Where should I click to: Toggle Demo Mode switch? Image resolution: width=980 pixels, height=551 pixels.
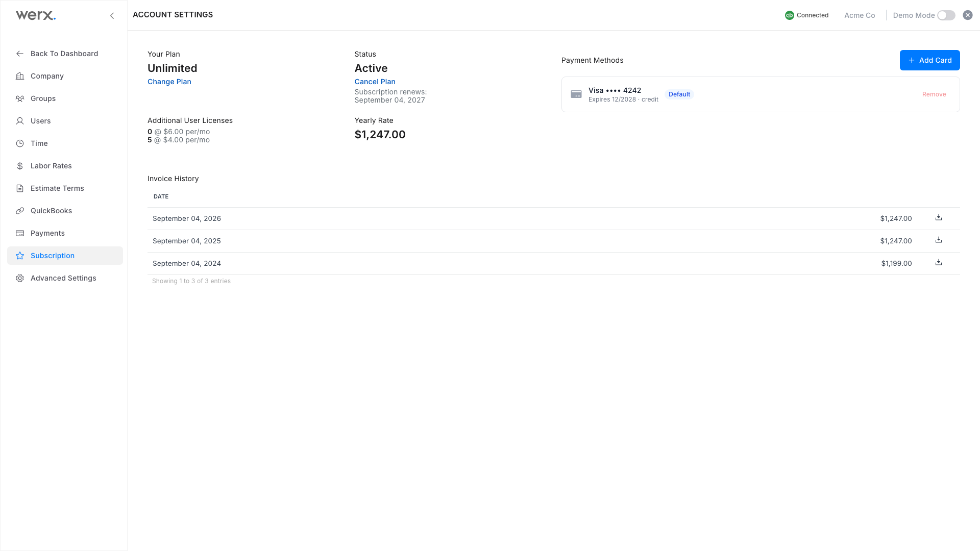pos(946,15)
